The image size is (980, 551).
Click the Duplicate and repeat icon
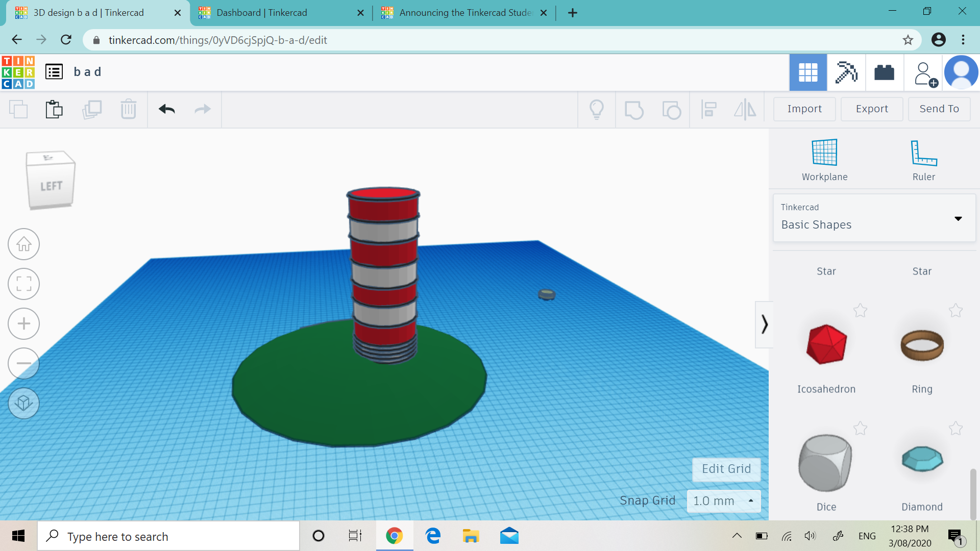(92, 109)
